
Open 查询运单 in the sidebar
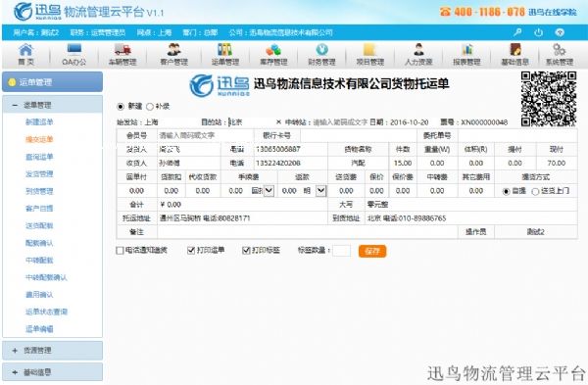(x=39, y=157)
